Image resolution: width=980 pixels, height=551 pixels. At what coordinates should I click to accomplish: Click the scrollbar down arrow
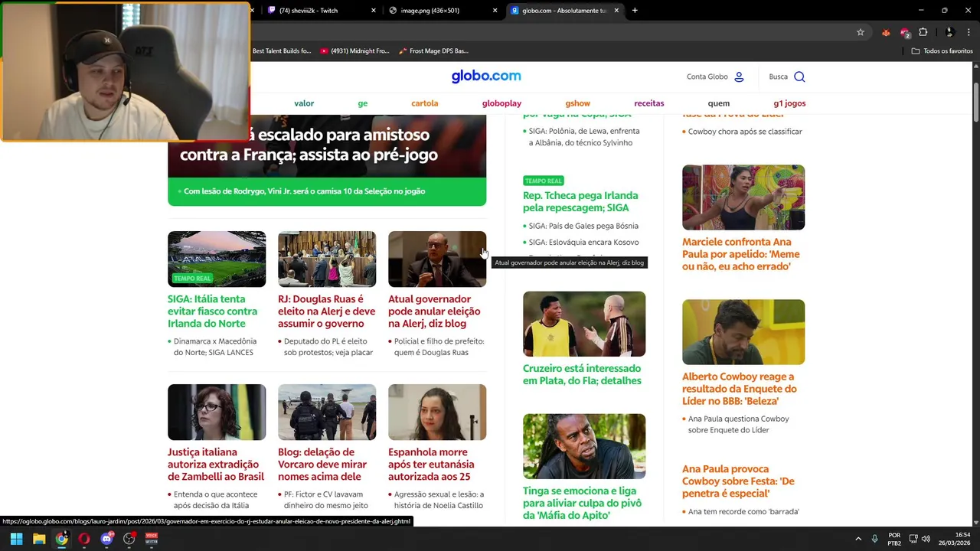coord(975,521)
